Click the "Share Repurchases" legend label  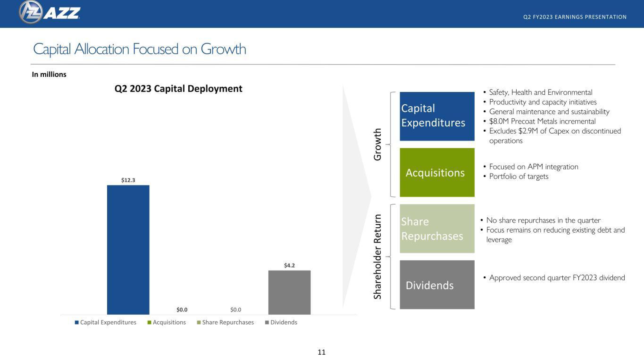(x=228, y=322)
